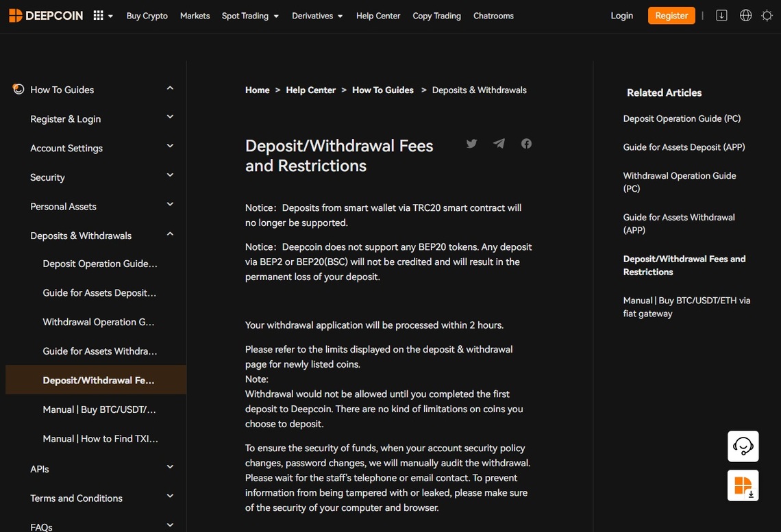
Task: Expand the APIs section
Action: pos(170,467)
